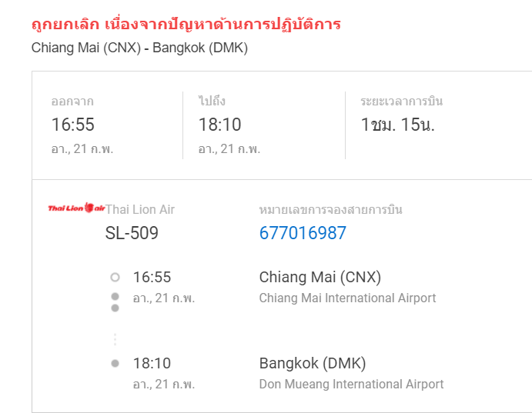Screen dimensions: 532x413
Task: Click the dotted connector between timeline stops
Action: tap(115, 339)
